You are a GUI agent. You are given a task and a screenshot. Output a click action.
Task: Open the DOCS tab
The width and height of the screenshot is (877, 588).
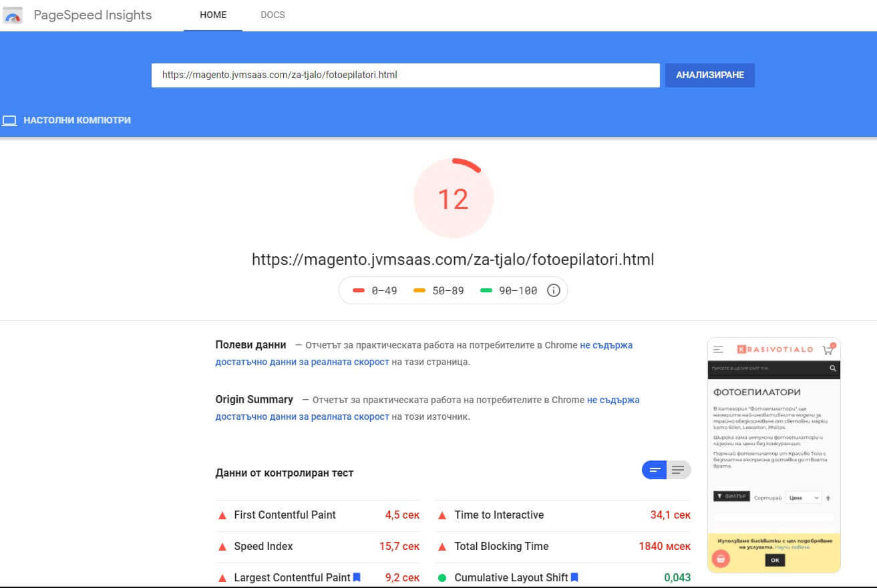(273, 15)
